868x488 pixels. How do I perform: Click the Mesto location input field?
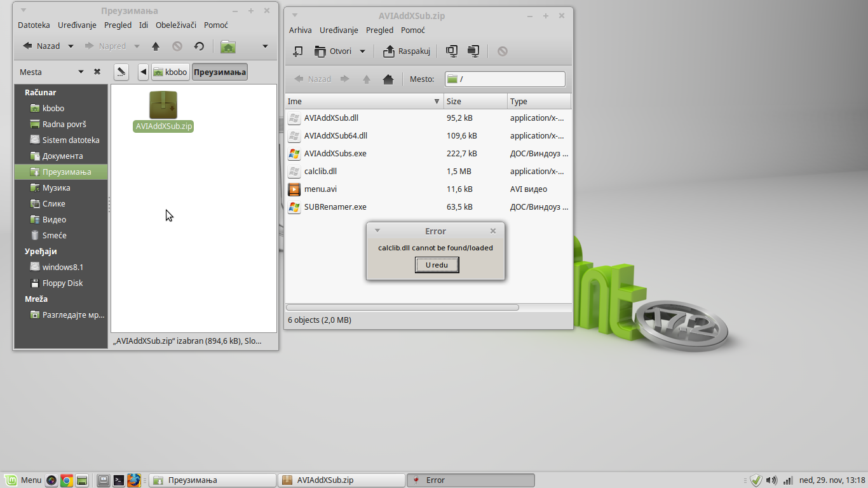point(505,79)
